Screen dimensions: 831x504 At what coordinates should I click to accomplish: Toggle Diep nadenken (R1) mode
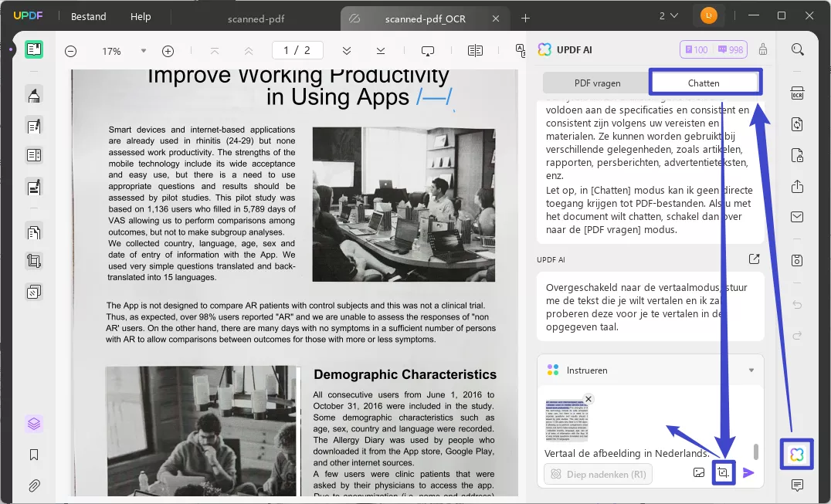pyautogui.click(x=599, y=474)
